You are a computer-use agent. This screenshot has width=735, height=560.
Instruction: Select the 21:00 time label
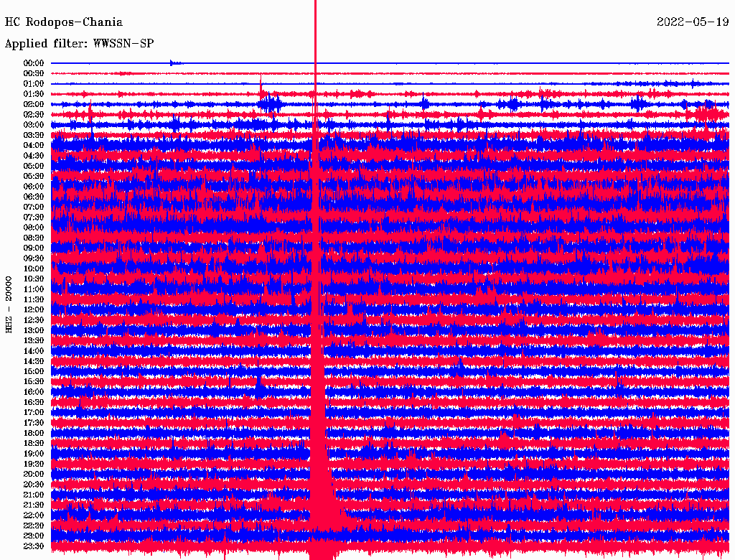[x=34, y=495]
